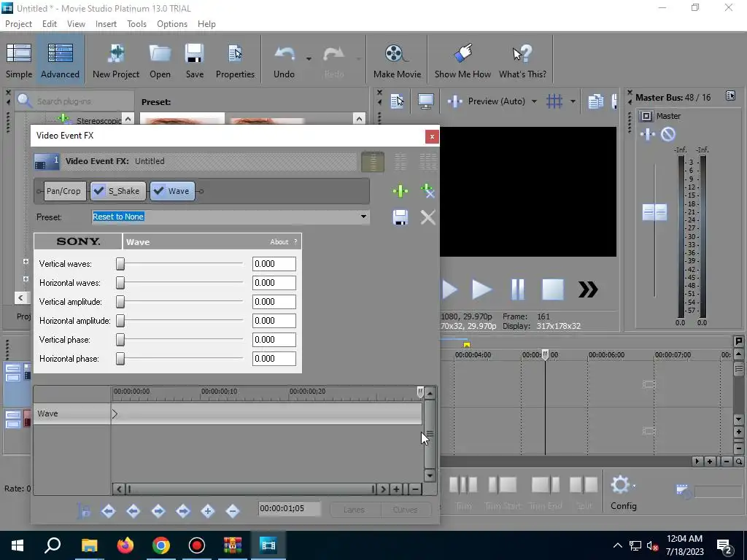
Task: Open the Options menu
Action: point(172,24)
